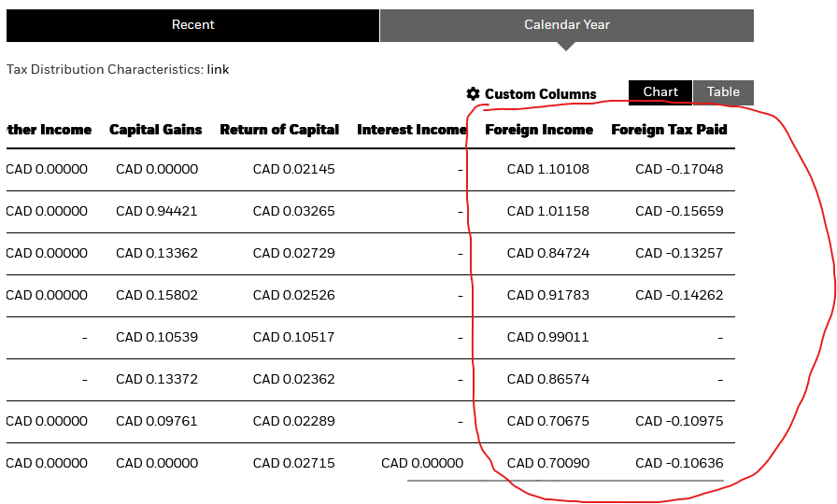Screen dimensions: 837x504
Task: Select Capital Gains value CAD 0.09761
Action: point(156,421)
